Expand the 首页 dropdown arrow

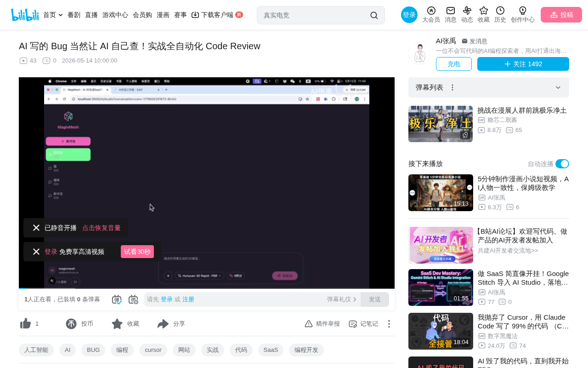(x=61, y=15)
